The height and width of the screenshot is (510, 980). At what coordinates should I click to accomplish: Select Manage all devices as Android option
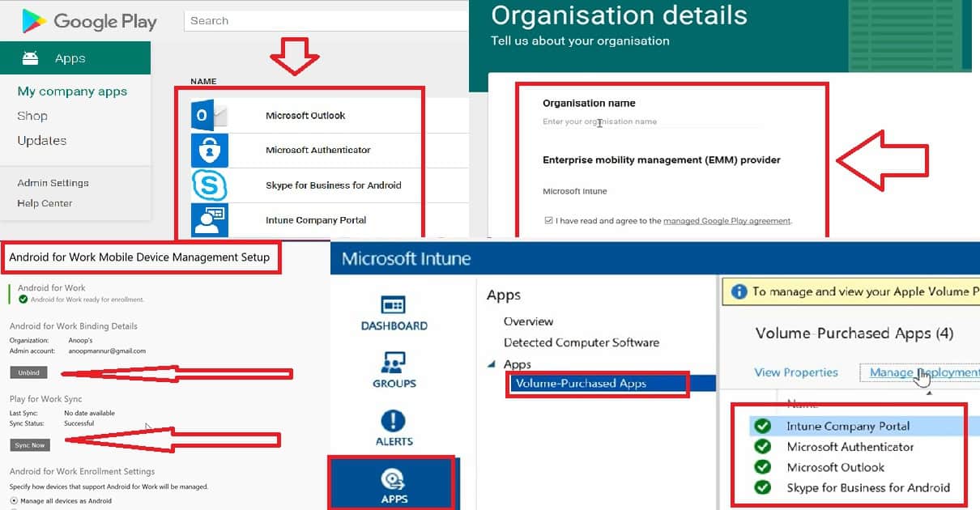tap(14, 501)
